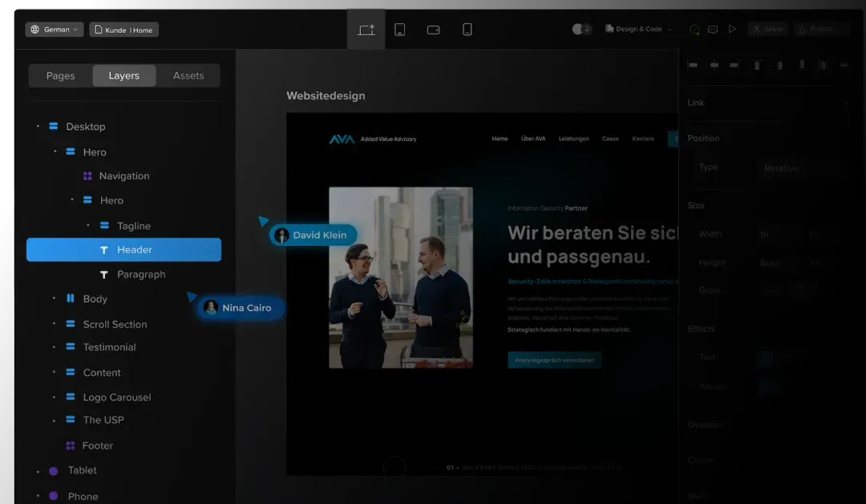
Task: Select the 'Information Security Partner' tagline text
Action: (548, 208)
